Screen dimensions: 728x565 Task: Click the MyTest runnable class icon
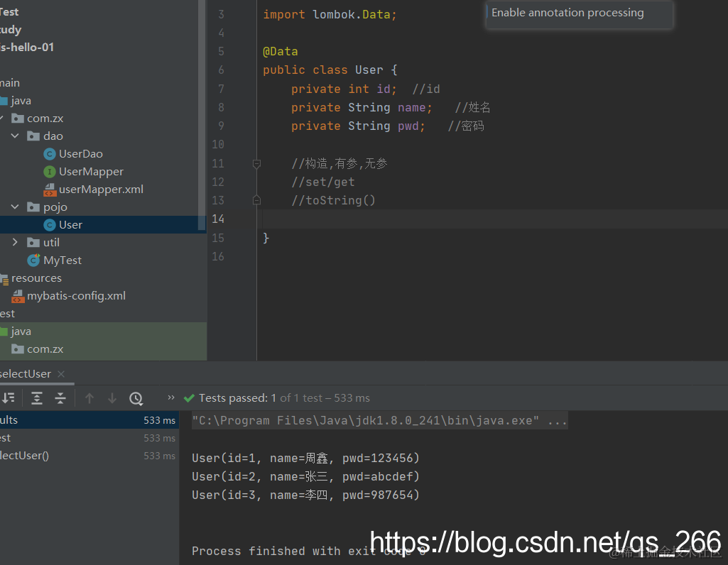33,260
